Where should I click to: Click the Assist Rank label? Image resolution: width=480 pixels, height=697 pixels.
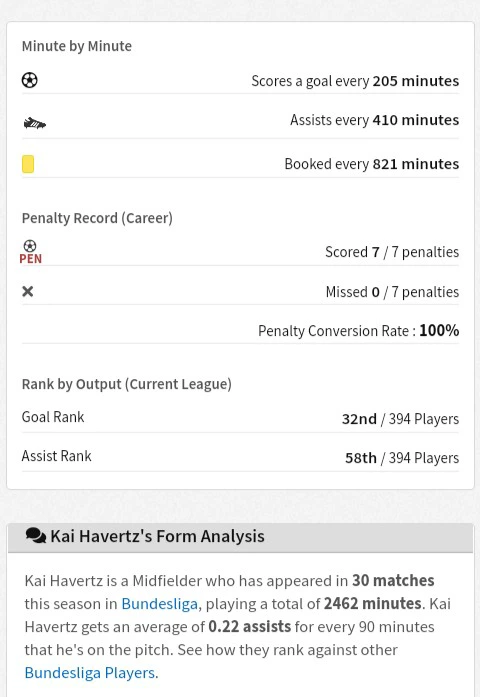56,456
